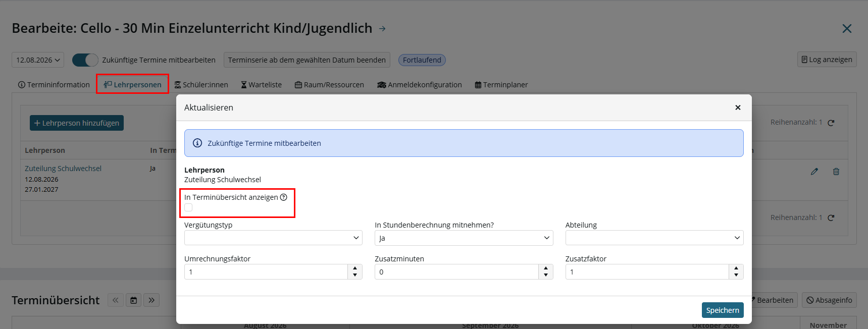The height and width of the screenshot is (329, 868).
Task: Increase Zusatzminuten with the up arrow
Action: pyautogui.click(x=546, y=268)
